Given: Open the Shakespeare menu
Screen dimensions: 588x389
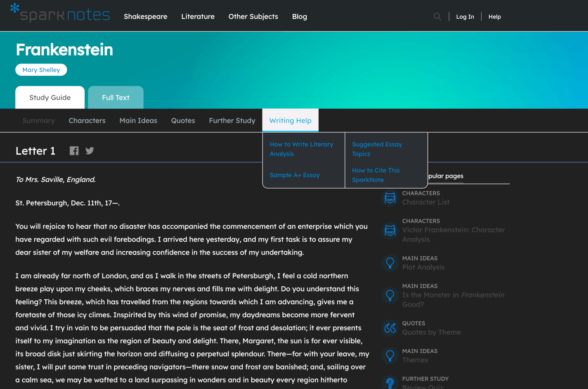Looking at the screenshot, I should pos(145,17).
